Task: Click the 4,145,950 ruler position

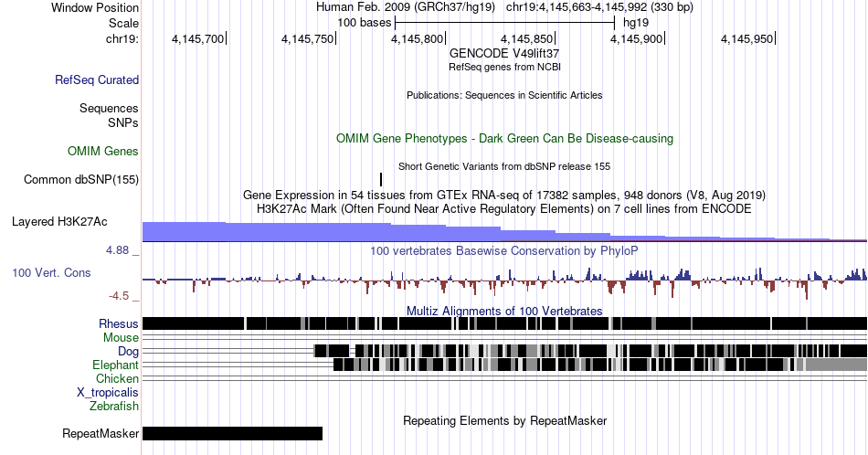Action: click(746, 38)
